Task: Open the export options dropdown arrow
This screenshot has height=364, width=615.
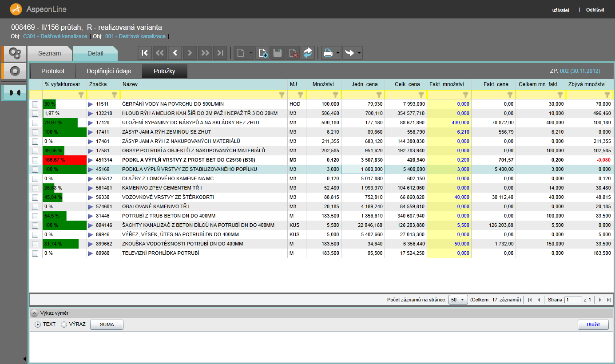Action: point(360,53)
